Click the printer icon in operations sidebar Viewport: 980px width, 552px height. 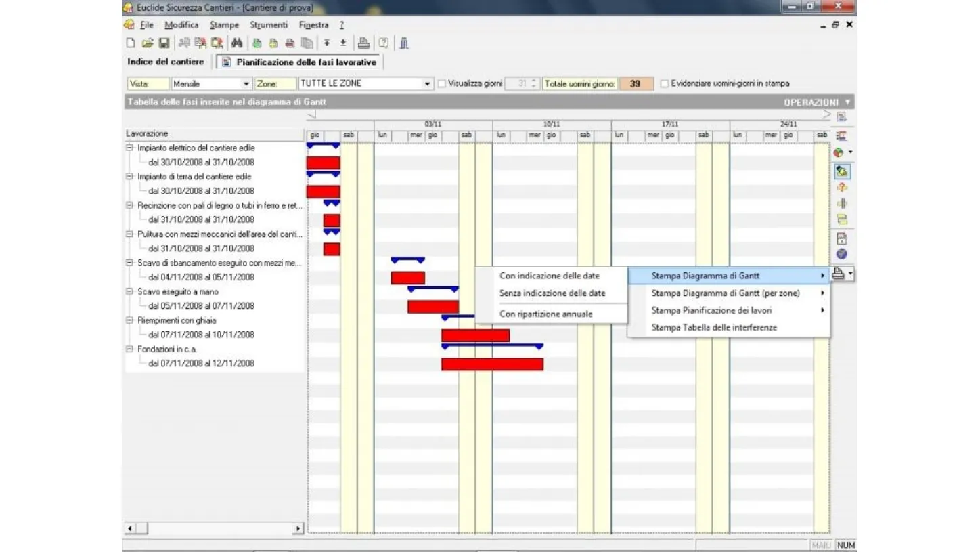click(x=839, y=274)
